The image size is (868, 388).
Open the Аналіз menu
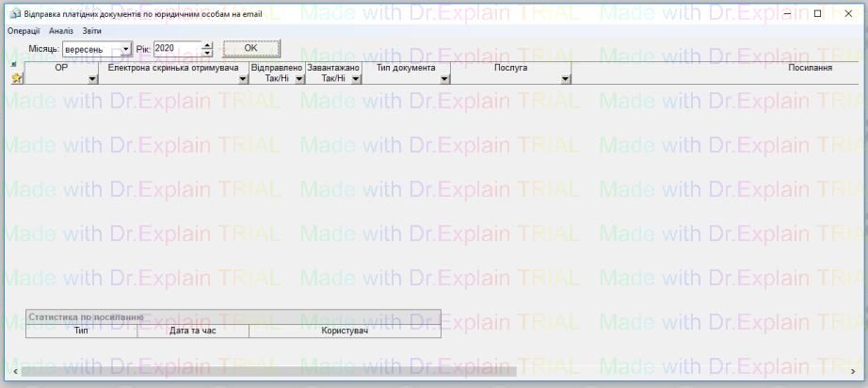pyautogui.click(x=61, y=30)
